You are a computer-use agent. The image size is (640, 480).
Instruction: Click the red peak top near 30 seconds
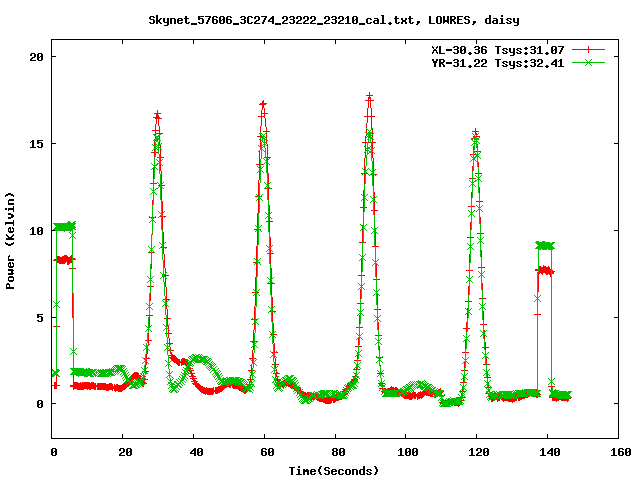pyautogui.click(x=158, y=114)
